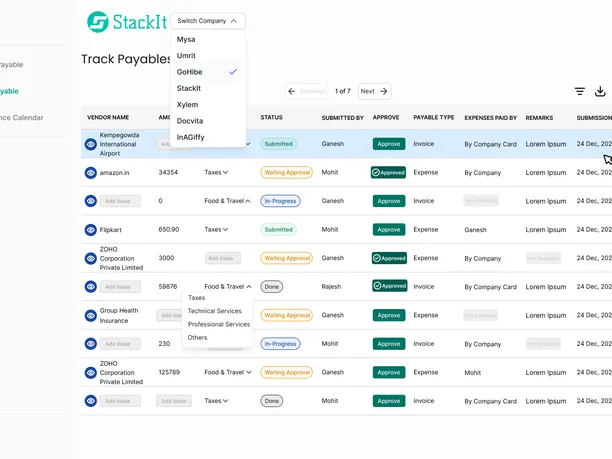Click Approved badge in amazon.in row
This screenshot has height=459, width=612.
tap(388, 173)
